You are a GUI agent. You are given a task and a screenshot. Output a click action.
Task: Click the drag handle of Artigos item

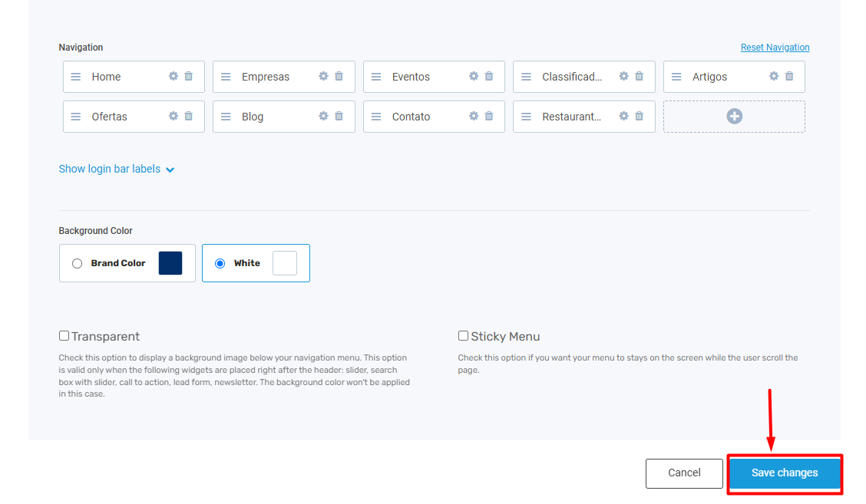pyautogui.click(x=676, y=77)
